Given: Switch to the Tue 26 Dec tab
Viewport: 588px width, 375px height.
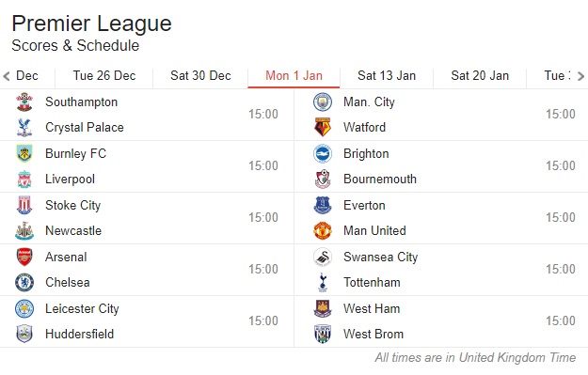Looking at the screenshot, I should pyautogui.click(x=103, y=76).
